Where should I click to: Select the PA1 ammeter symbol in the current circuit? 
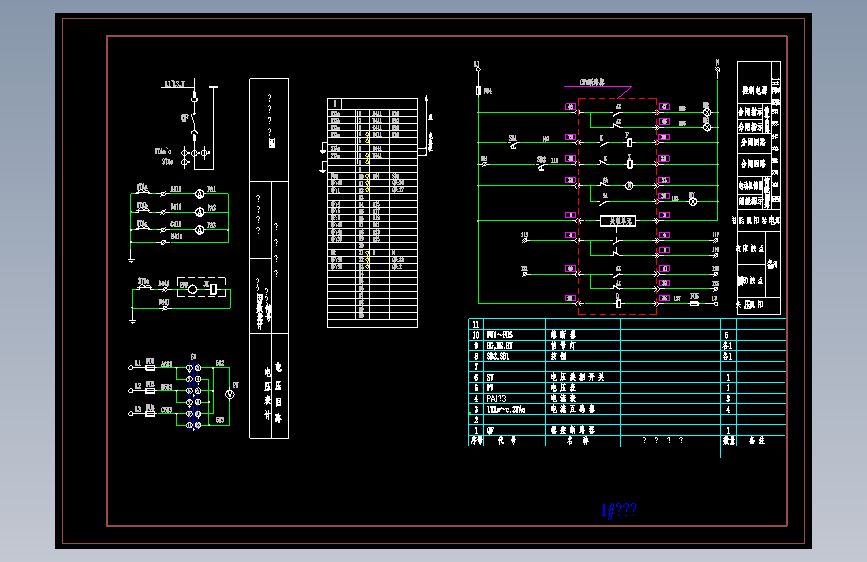(200, 194)
